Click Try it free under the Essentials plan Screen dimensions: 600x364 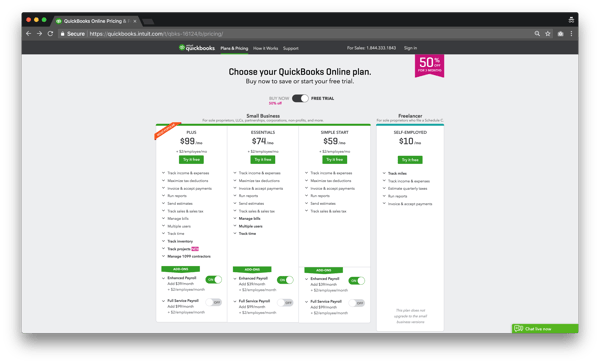pos(263,160)
